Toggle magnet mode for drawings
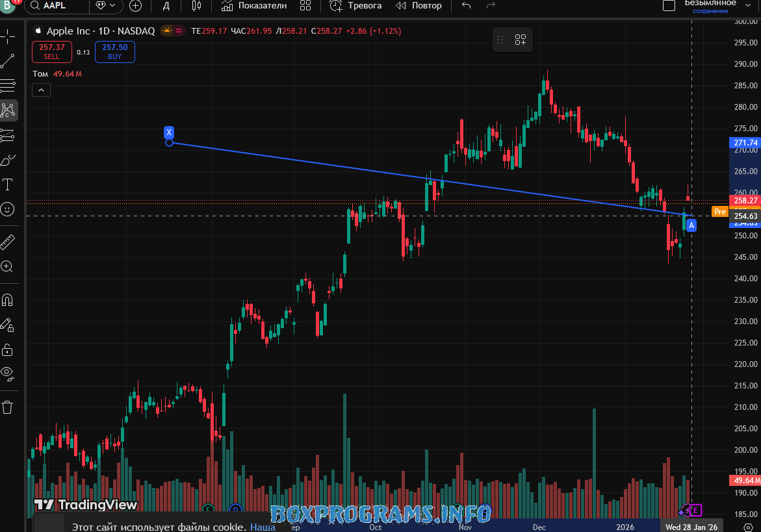The width and height of the screenshot is (761, 532). click(x=8, y=300)
